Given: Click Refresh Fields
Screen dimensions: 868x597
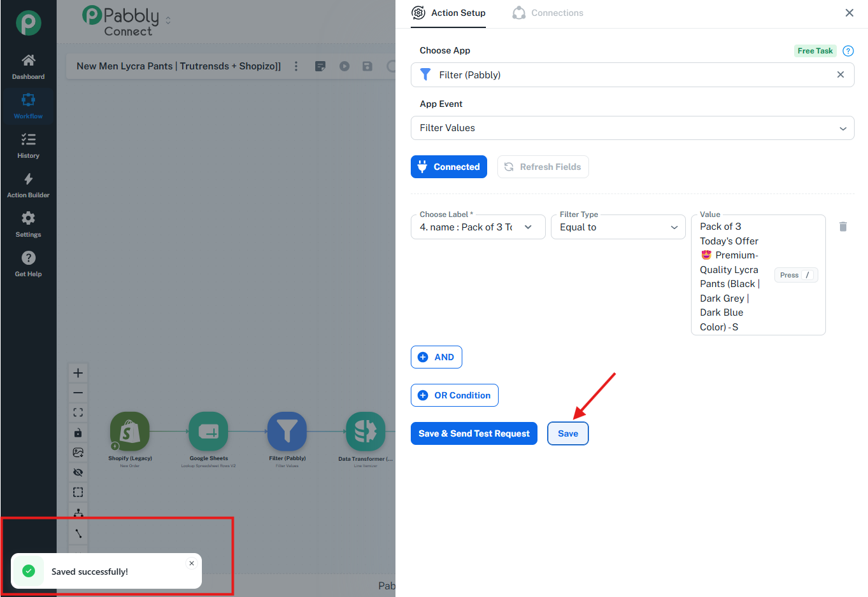Looking at the screenshot, I should 543,167.
